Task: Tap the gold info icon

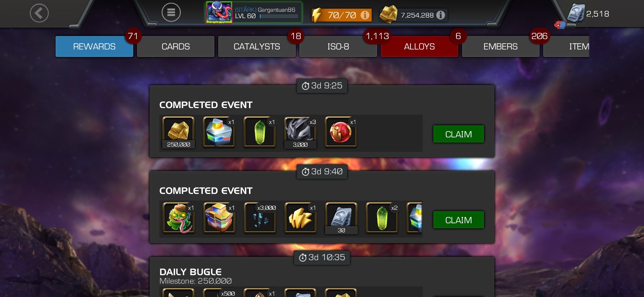Action: 440,15
